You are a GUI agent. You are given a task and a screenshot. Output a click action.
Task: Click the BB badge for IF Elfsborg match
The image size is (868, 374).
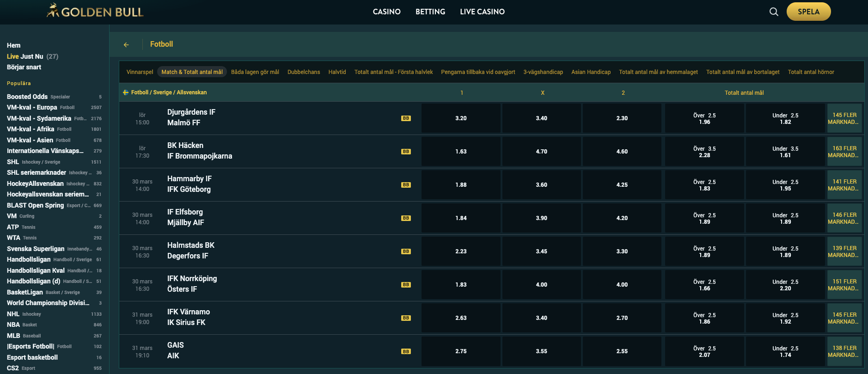(406, 218)
